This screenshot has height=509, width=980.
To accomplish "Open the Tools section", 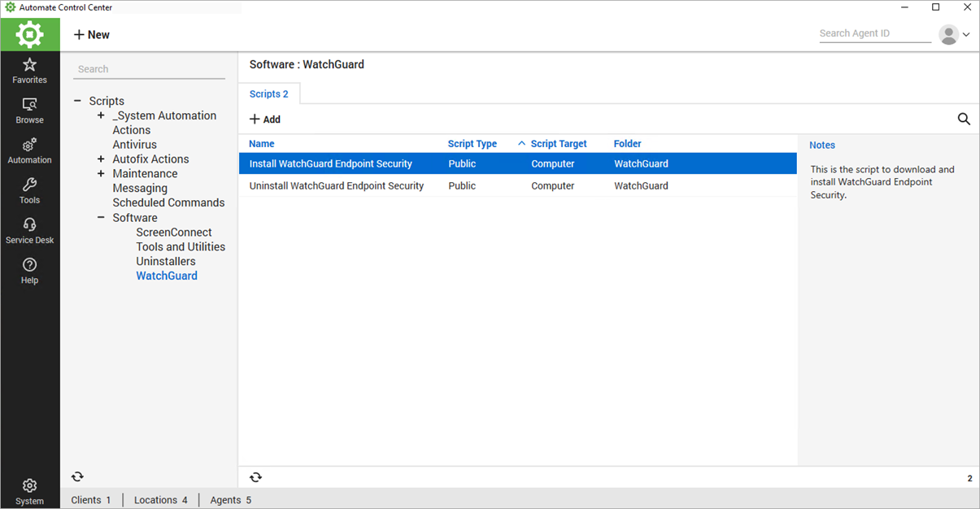I will click(29, 190).
